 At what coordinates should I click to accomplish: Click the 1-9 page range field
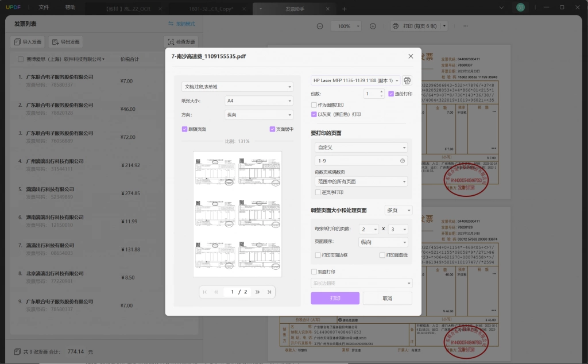(x=361, y=161)
